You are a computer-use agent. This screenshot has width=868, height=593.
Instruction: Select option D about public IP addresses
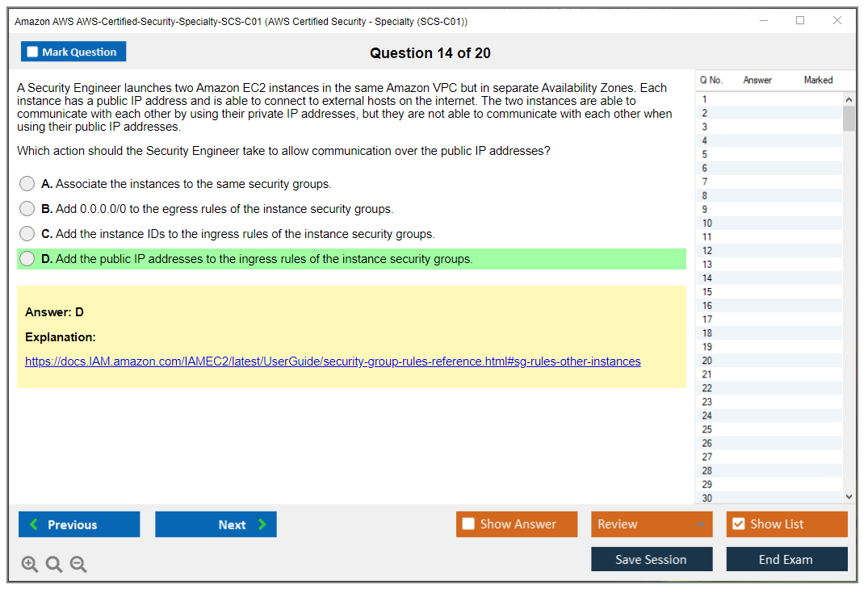27,259
